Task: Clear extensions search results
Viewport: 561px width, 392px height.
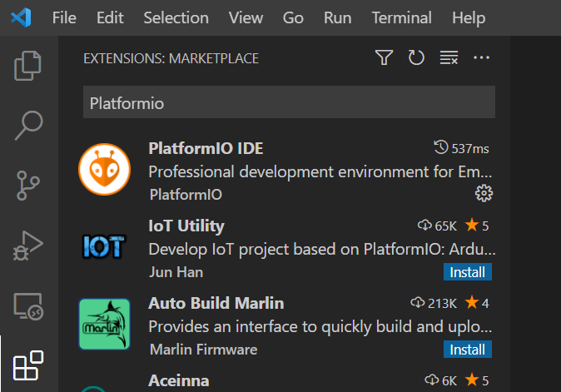Action: (449, 57)
